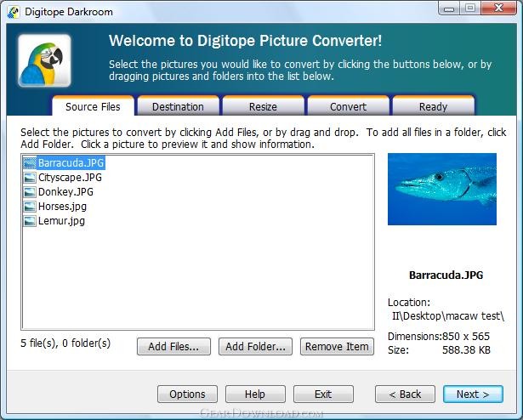523x420 pixels.
Task: Click the barracuda preview thumbnail
Action: [442, 189]
